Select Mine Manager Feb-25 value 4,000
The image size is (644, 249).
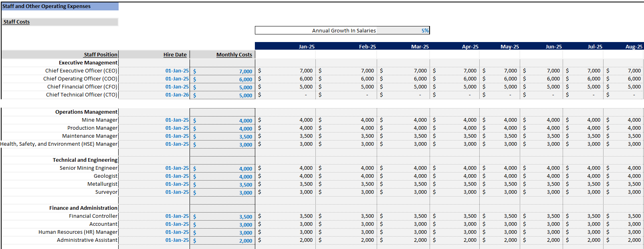(346, 120)
